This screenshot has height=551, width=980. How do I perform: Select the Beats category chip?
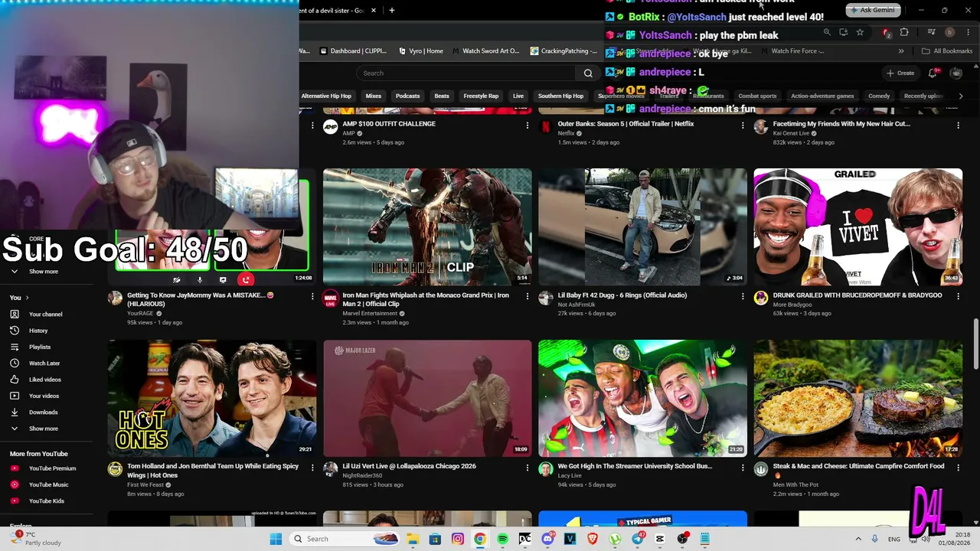pyautogui.click(x=442, y=96)
